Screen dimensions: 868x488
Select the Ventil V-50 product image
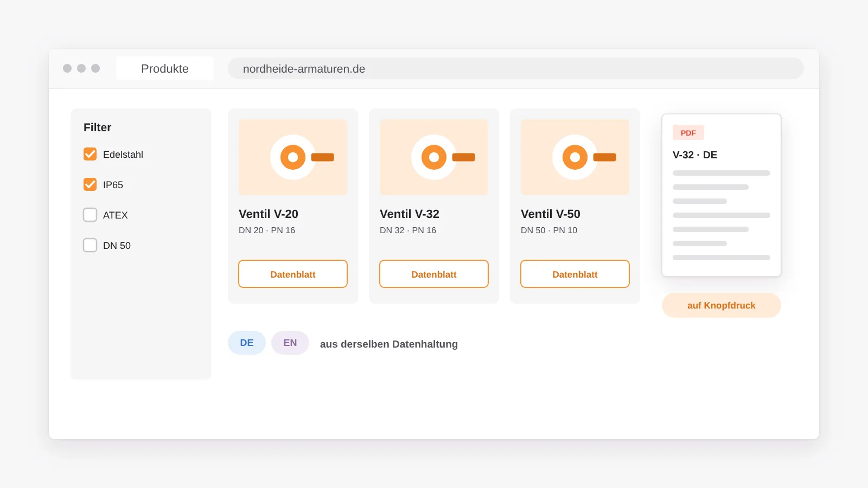pos(575,157)
